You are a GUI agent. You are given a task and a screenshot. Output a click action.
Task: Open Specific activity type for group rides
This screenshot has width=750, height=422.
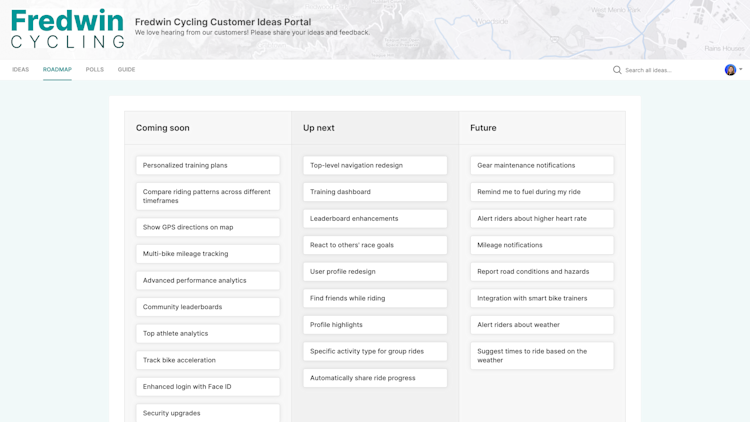pos(375,351)
